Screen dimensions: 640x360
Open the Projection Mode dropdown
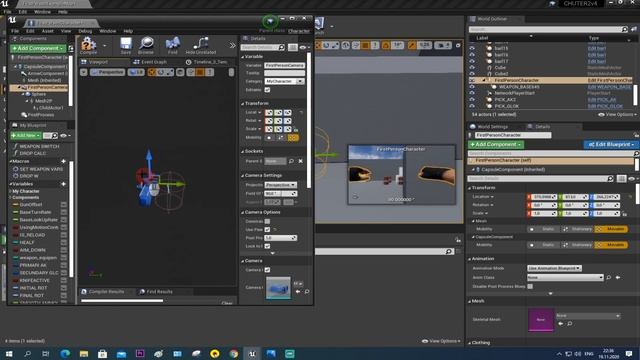point(281,185)
